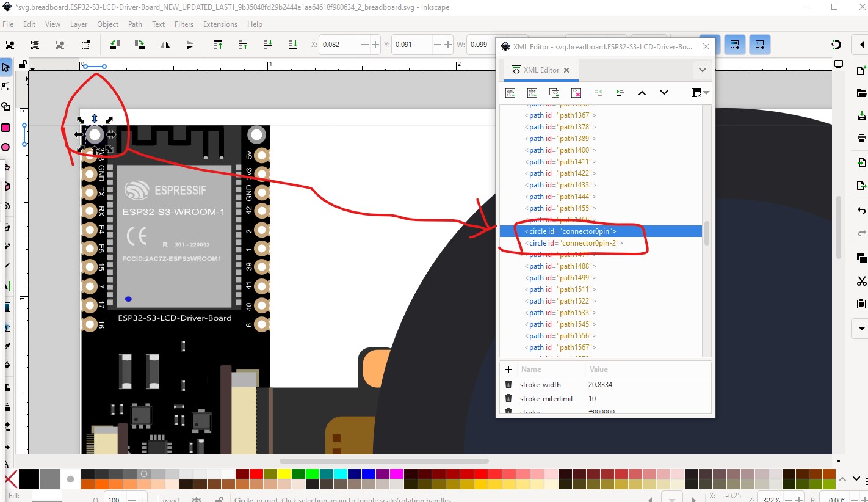Image resolution: width=868 pixels, height=502 pixels.
Task: Open XML Editor panel dropdown chevron
Action: (x=702, y=70)
